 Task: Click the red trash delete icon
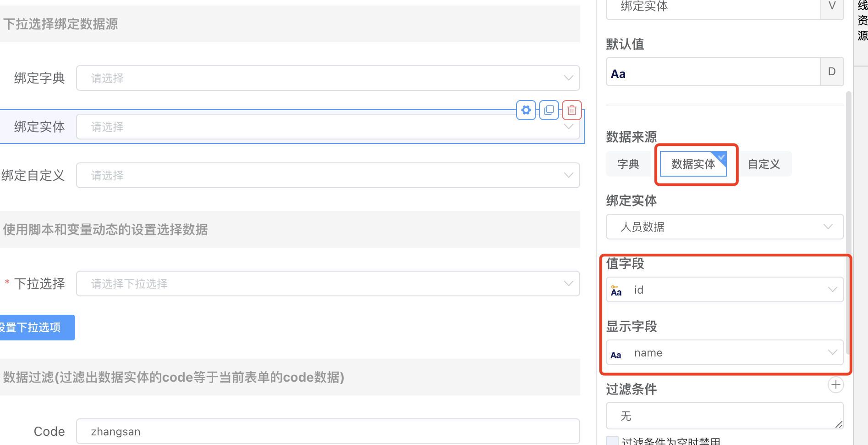pos(572,110)
